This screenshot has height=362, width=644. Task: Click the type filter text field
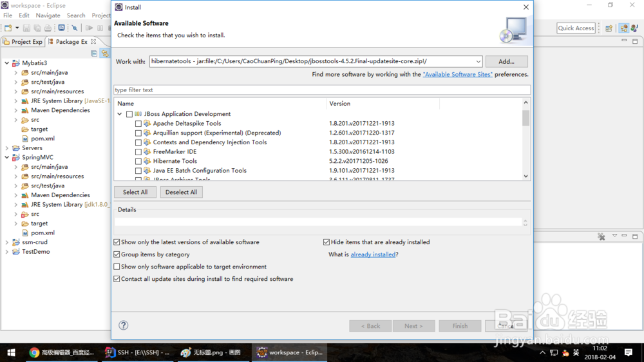point(322,90)
